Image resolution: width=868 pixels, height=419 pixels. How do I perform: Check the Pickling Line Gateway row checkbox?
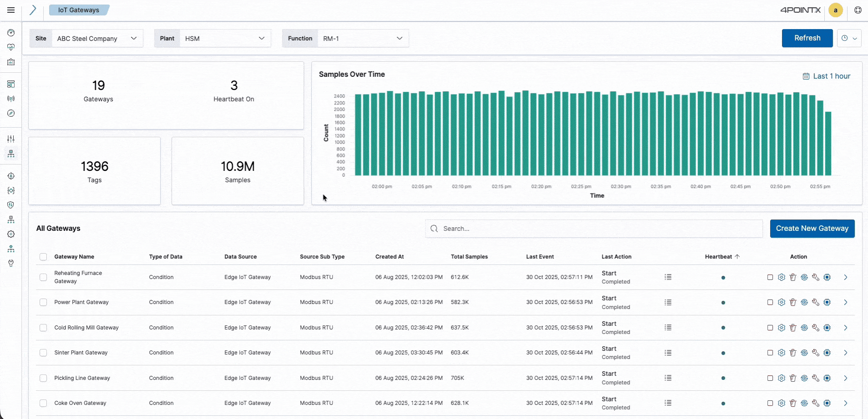coord(43,378)
